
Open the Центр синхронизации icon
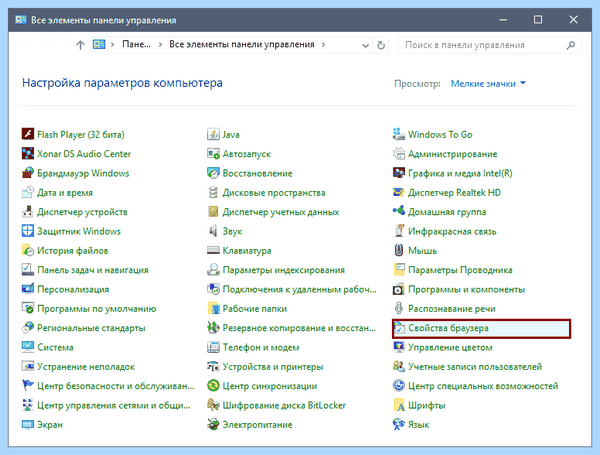(213, 385)
